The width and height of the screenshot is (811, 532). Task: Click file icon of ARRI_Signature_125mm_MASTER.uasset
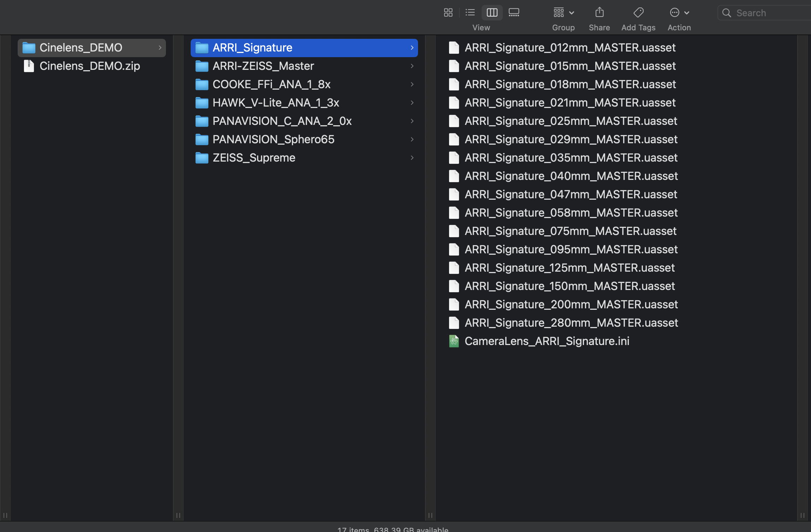(454, 268)
